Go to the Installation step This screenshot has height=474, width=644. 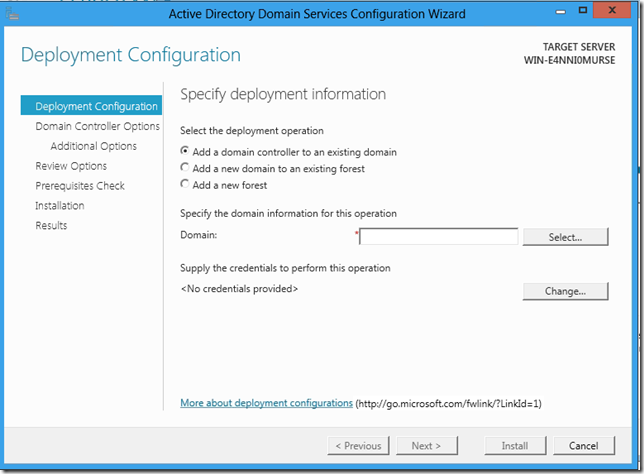(x=60, y=205)
